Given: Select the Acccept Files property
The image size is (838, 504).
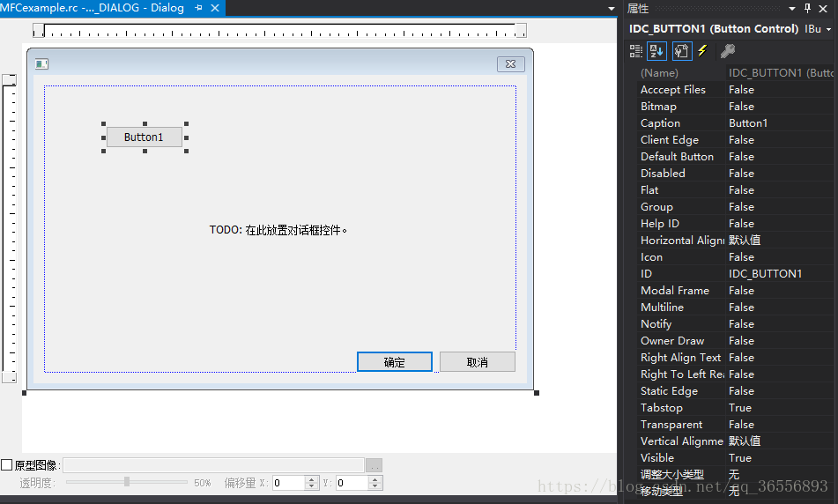Looking at the screenshot, I should [x=733, y=90].
